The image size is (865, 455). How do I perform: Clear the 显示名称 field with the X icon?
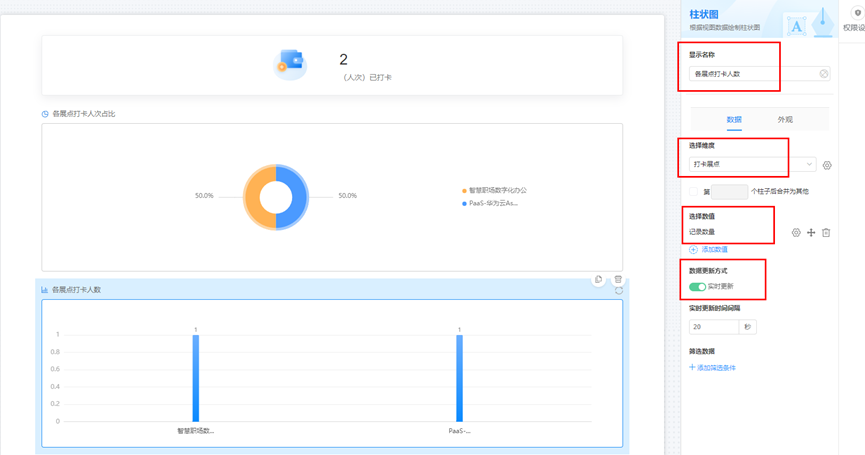(823, 73)
